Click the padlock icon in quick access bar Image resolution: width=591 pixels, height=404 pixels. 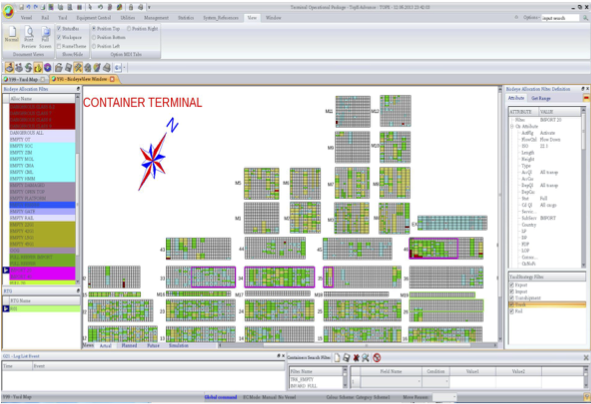[131, 7]
